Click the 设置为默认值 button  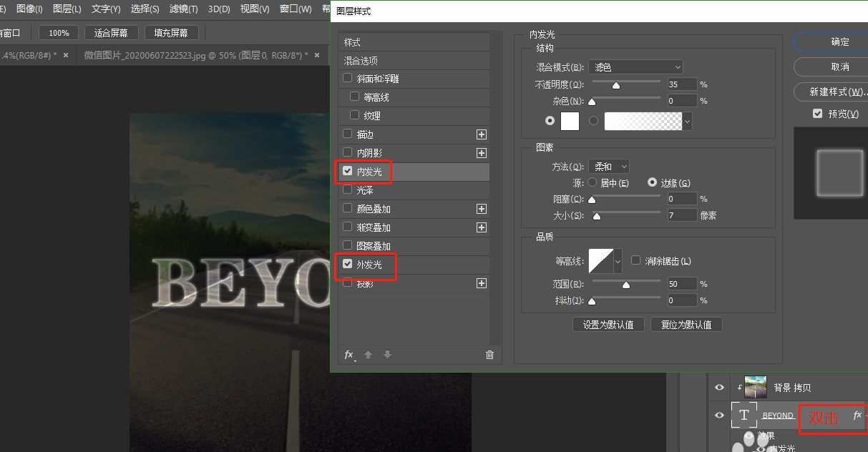pyautogui.click(x=608, y=324)
